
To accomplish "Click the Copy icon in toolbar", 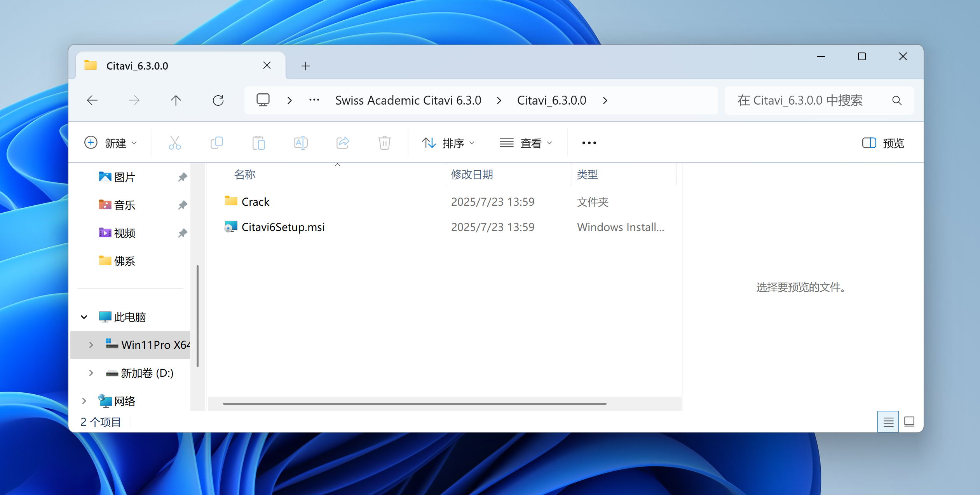I will pyautogui.click(x=216, y=143).
